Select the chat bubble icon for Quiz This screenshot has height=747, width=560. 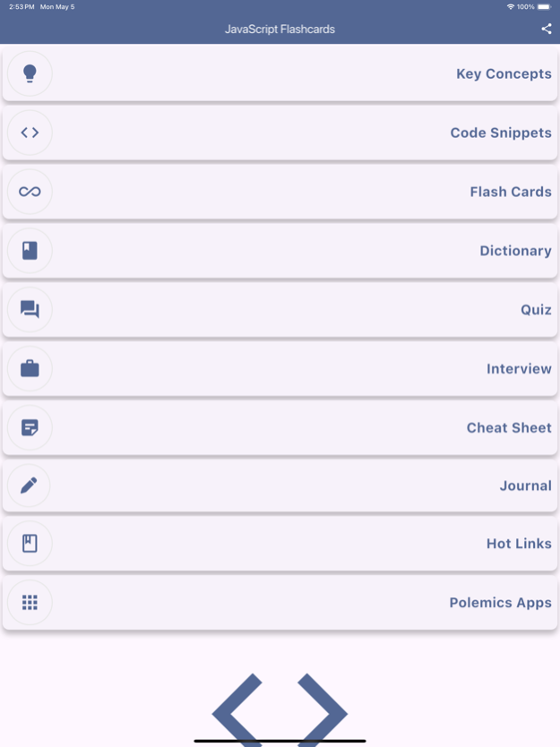[x=30, y=310]
